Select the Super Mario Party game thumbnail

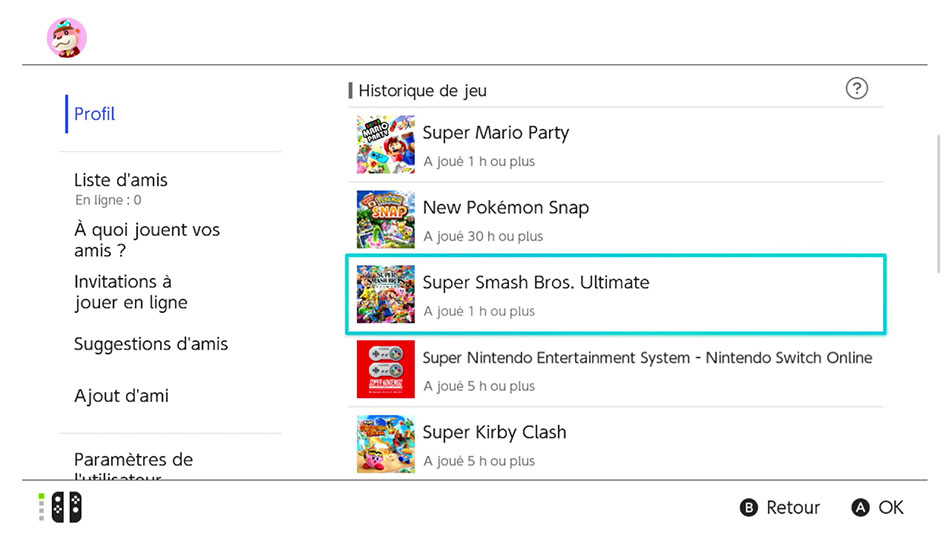point(385,144)
